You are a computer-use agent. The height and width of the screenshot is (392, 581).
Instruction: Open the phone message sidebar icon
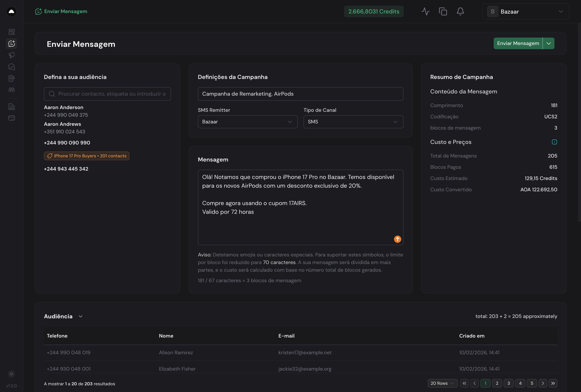(x=11, y=78)
